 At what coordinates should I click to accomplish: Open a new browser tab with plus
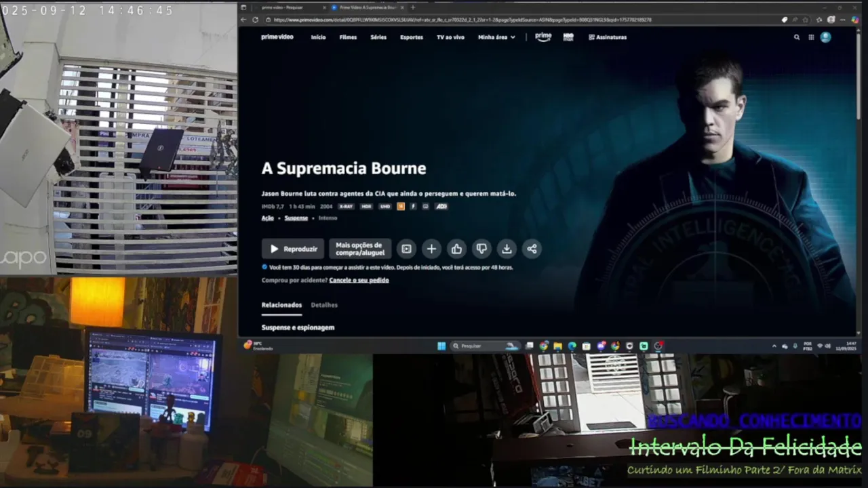tap(413, 7)
